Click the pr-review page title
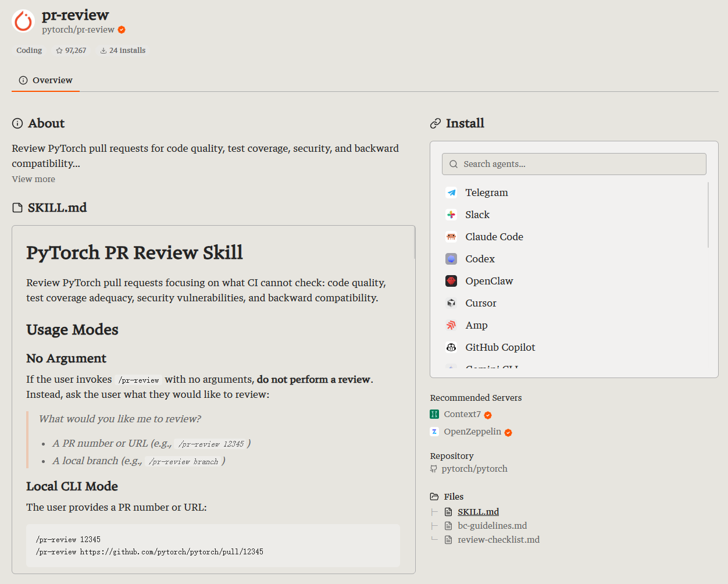 pos(76,15)
